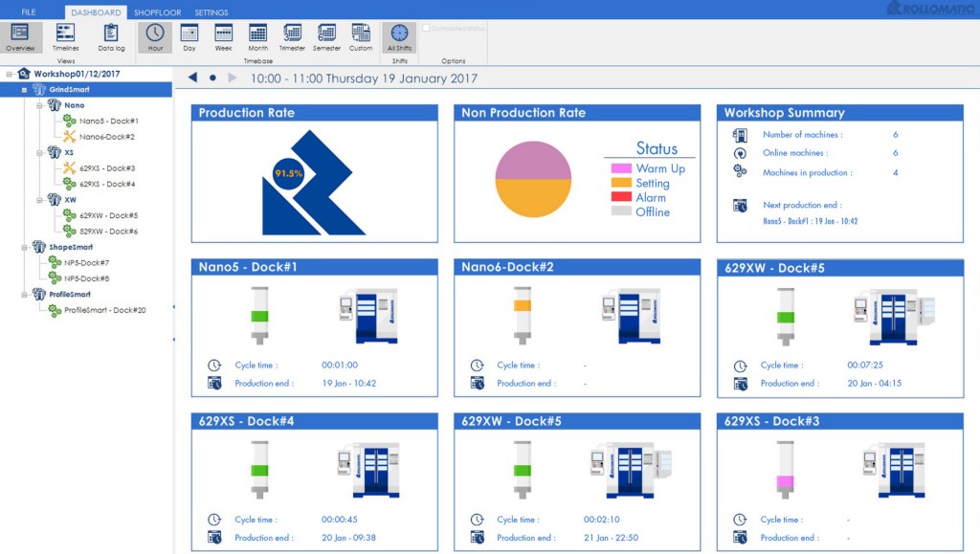Click the 629XS - Dock#4 machine image
Image resolution: width=980 pixels, height=554 pixels.
368,470
